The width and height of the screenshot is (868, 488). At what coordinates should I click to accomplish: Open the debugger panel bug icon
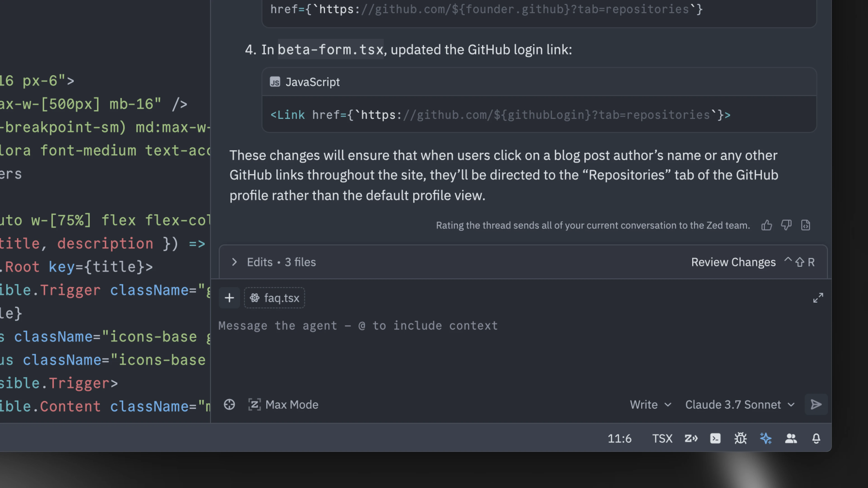tap(740, 439)
